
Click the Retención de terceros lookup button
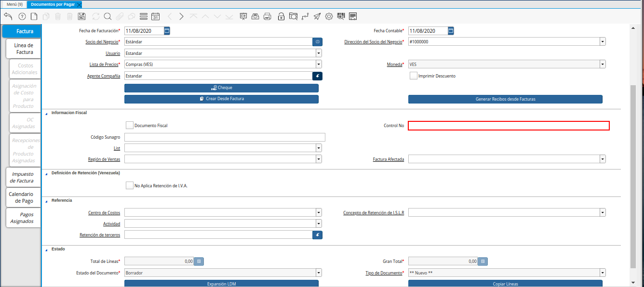[x=317, y=235]
